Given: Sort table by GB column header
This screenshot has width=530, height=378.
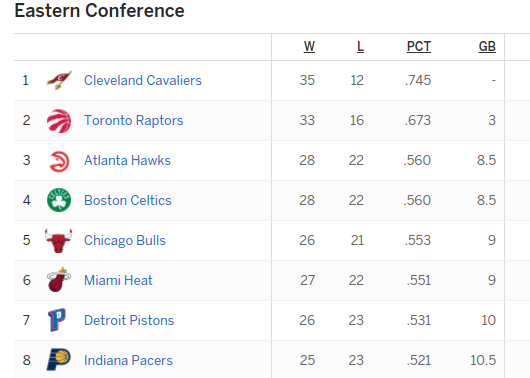Looking at the screenshot, I should coord(487,46).
